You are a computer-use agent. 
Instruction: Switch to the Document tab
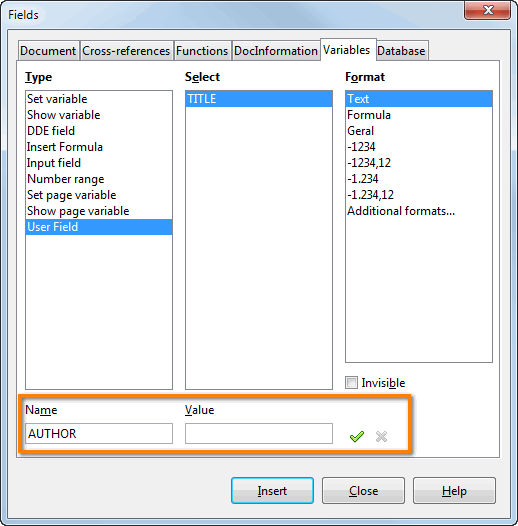pos(48,51)
